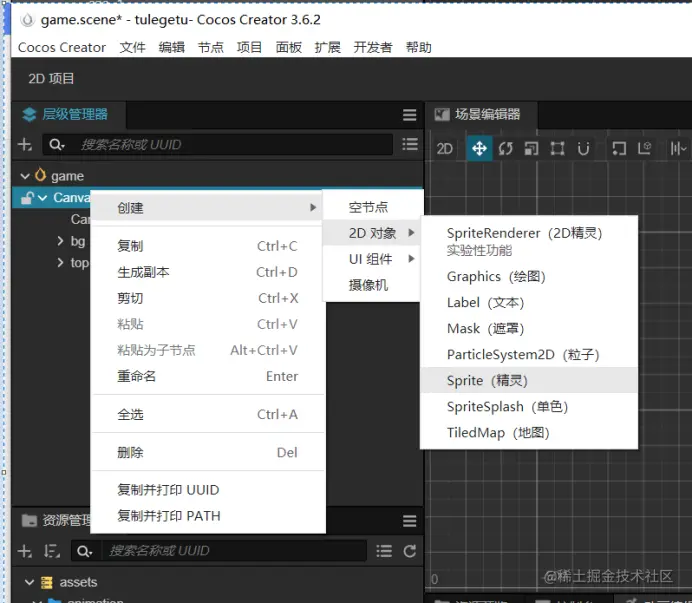692x603 pixels.
Task: Open the 项目 menu
Action: pos(249,47)
